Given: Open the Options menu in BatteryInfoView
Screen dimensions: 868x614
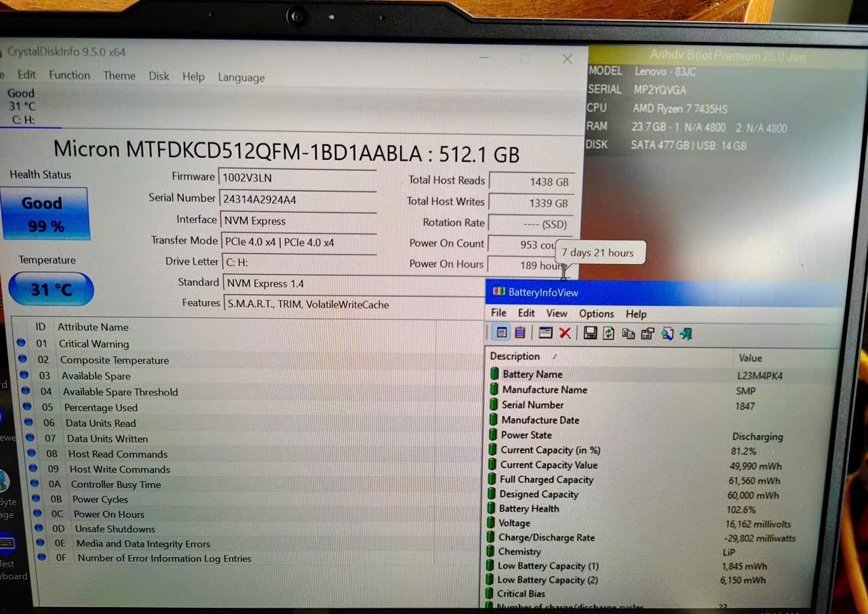Looking at the screenshot, I should (x=596, y=314).
